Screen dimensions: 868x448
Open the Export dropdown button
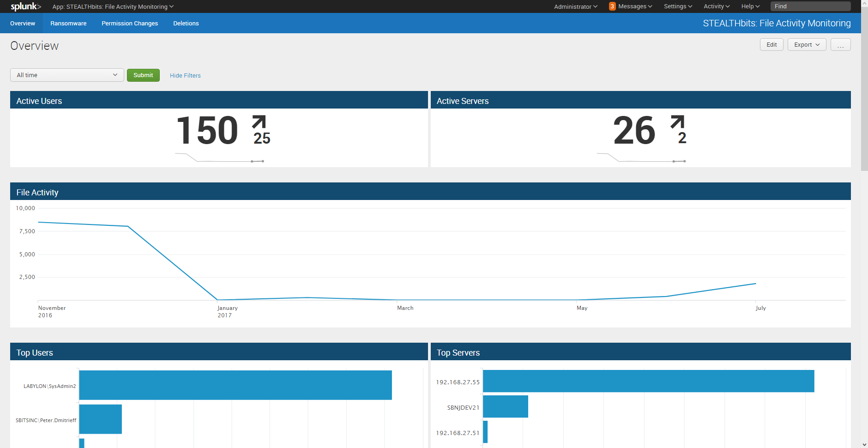(807, 45)
